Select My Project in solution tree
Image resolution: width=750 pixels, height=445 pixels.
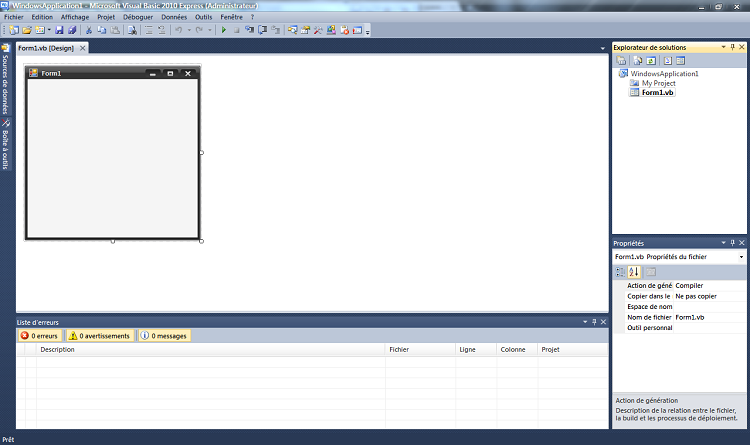pos(658,83)
